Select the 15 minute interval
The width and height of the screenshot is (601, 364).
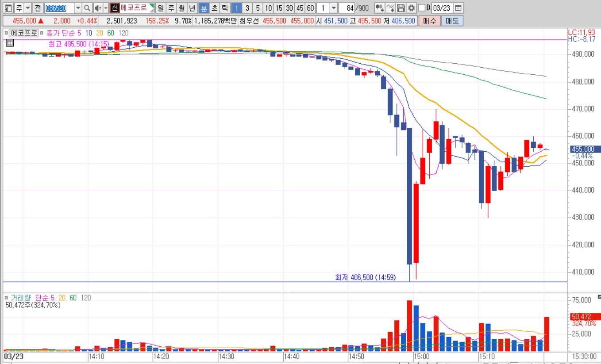(279, 8)
